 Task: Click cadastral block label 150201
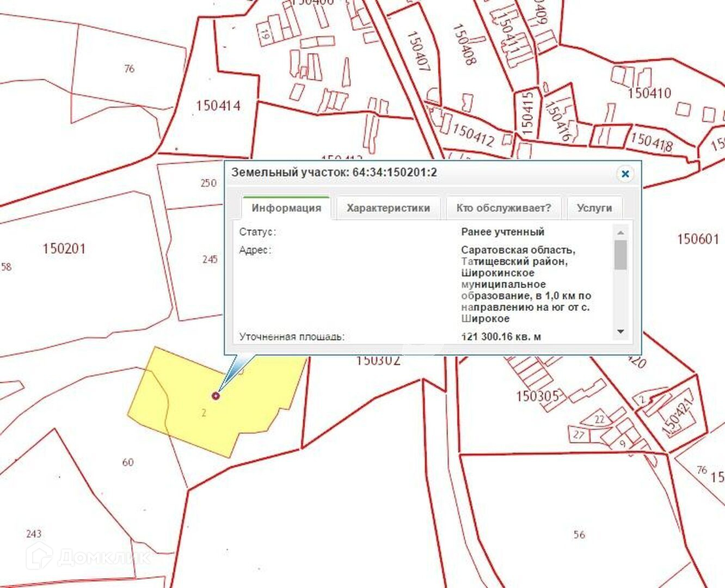[x=64, y=249]
